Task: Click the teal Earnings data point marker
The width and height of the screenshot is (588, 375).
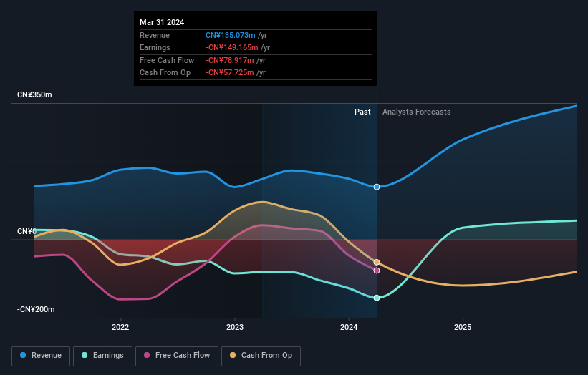Action: [x=377, y=298]
